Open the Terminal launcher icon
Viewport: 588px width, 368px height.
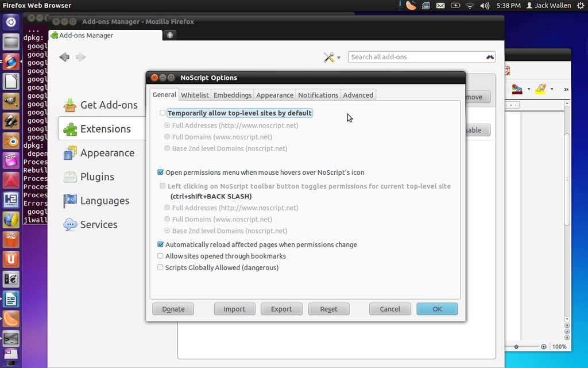tap(11, 339)
